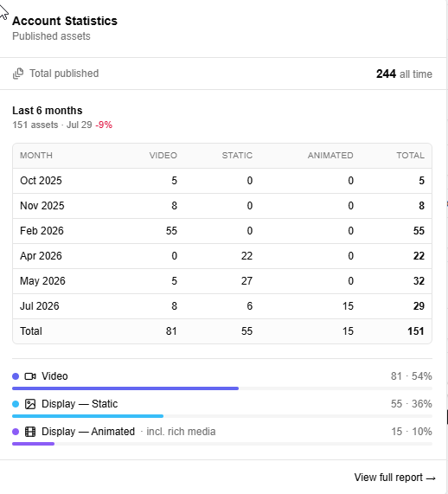Select the Jul 2026 table row
This screenshot has height=494, width=448.
tap(222, 306)
